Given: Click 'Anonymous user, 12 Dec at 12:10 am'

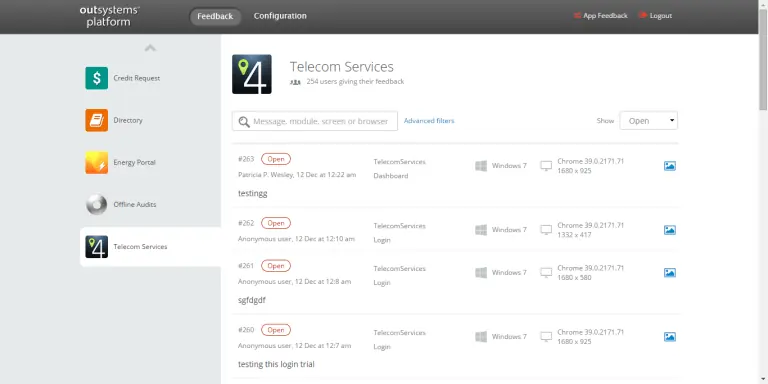Looking at the screenshot, I should (296, 239).
